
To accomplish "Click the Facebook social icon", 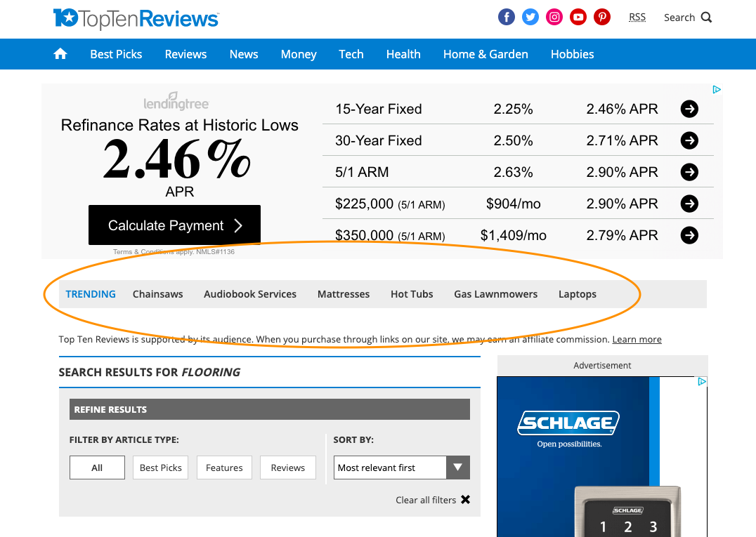I will tap(507, 18).
